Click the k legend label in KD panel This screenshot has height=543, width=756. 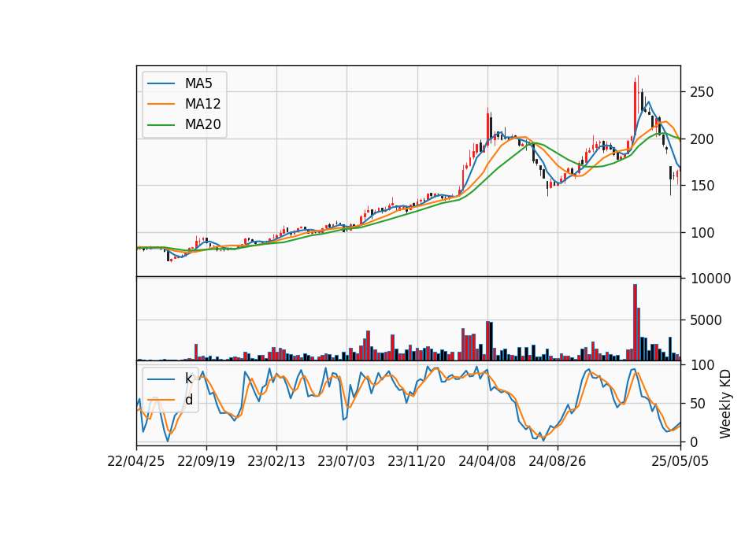188,379
